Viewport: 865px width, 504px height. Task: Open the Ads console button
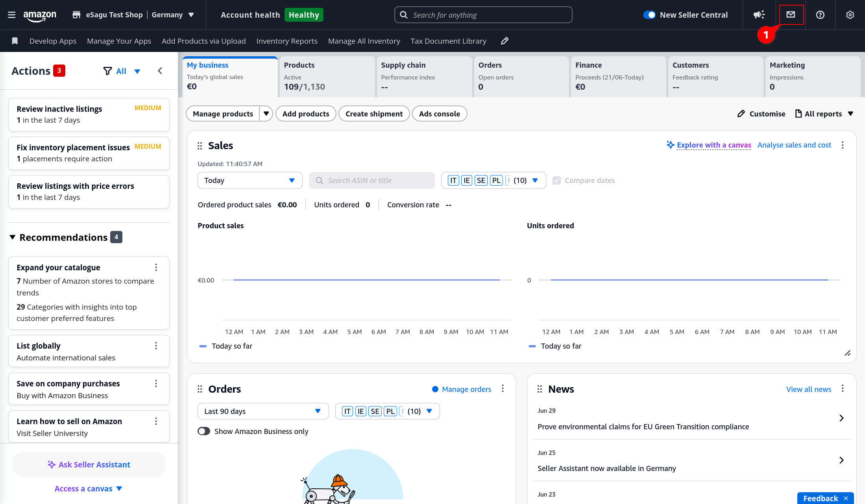pos(440,114)
